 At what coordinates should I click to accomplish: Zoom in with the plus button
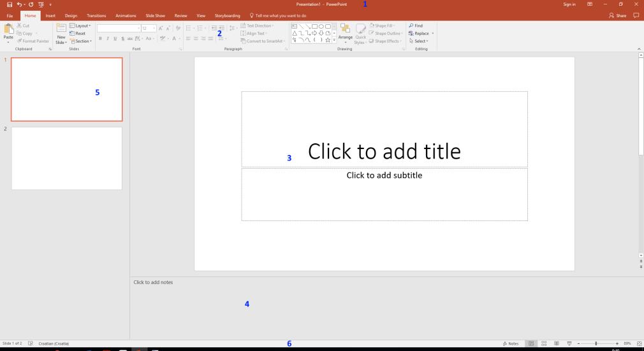pyautogui.click(x=617, y=343)
